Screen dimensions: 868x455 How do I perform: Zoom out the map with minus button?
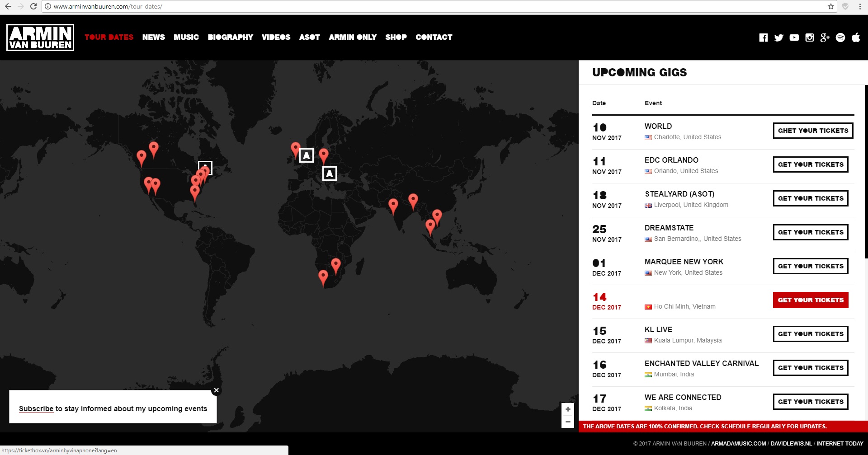click(x=568, y=422)
